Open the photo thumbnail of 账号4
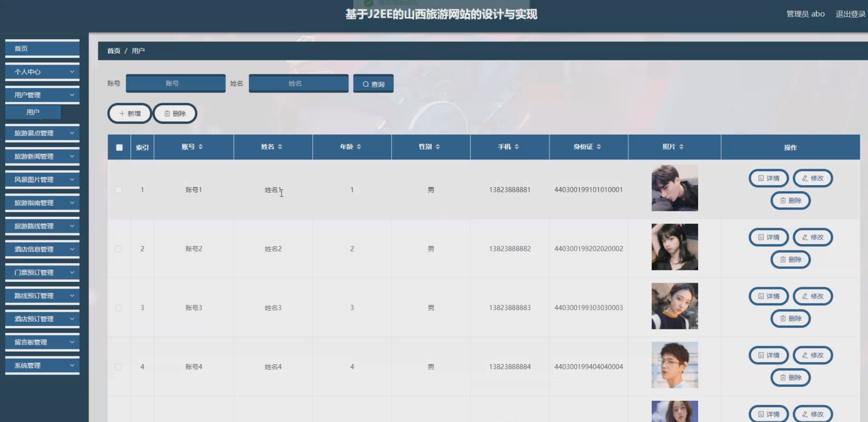 pos(675,365)
